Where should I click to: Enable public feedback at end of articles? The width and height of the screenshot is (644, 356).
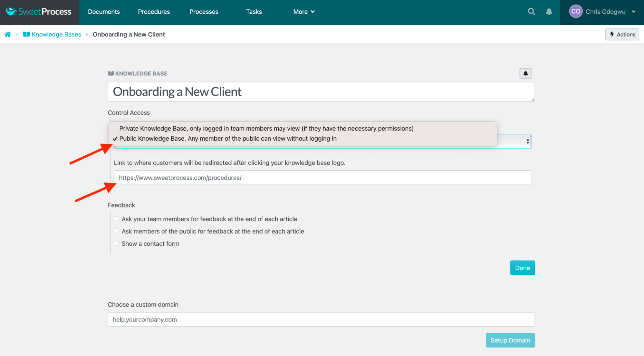coord(116,231)
